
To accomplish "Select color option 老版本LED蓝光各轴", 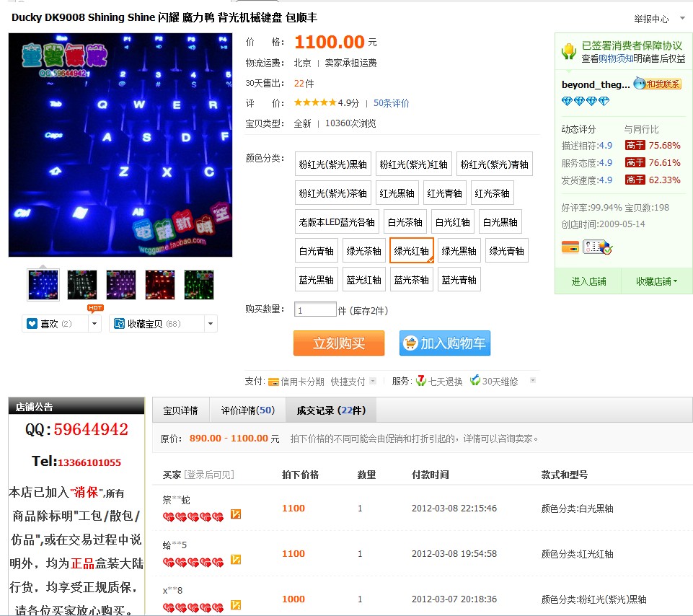I will [337, 222].
